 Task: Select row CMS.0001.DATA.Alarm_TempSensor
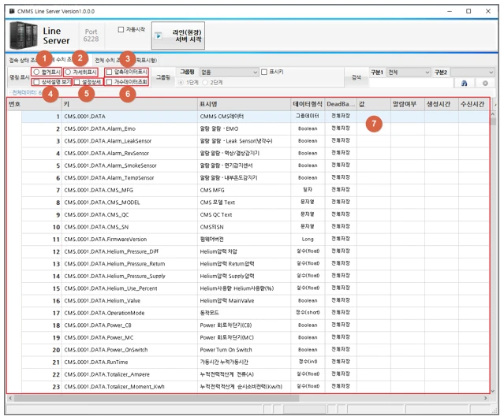tap(256, 178)
